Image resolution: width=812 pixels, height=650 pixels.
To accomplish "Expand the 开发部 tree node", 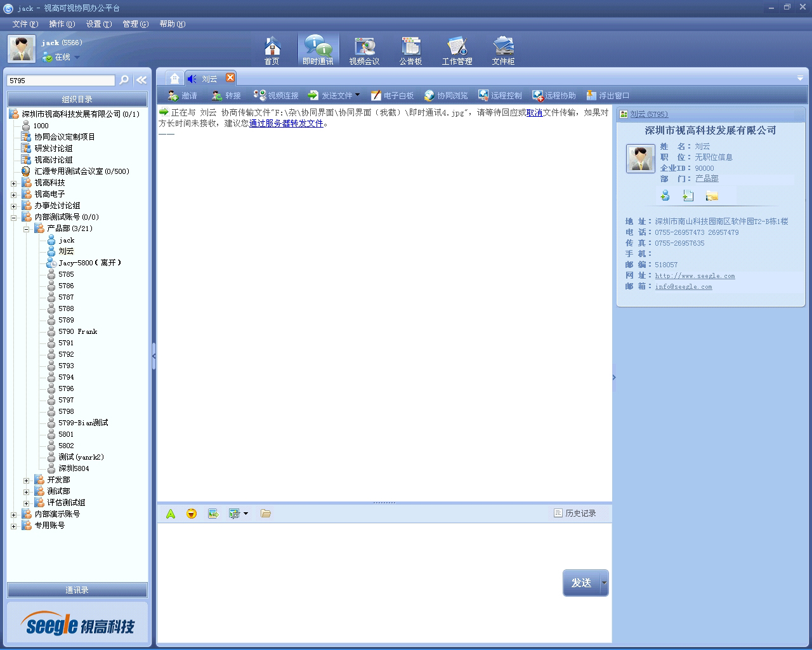I will coord(26,481).
